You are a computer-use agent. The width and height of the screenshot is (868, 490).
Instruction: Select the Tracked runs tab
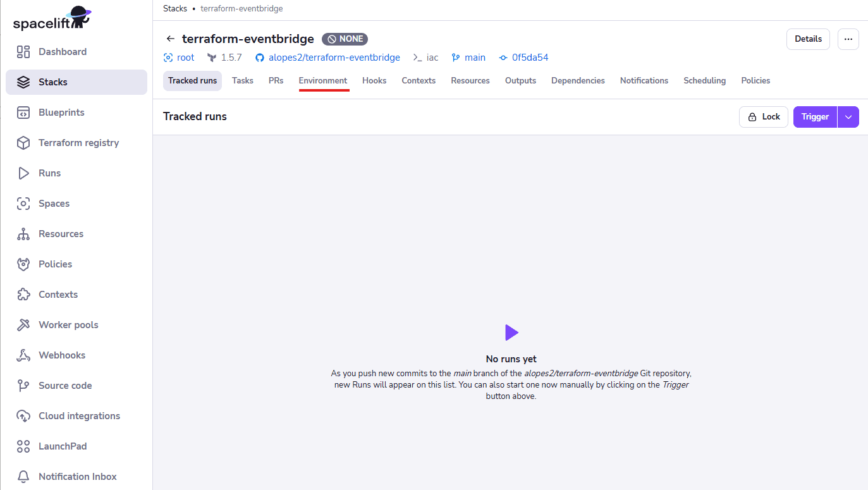192,81
